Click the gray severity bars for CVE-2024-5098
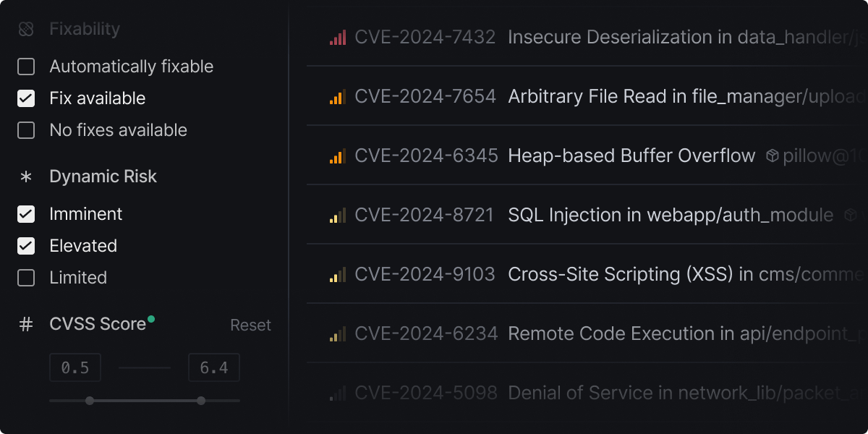 [337, 393]
